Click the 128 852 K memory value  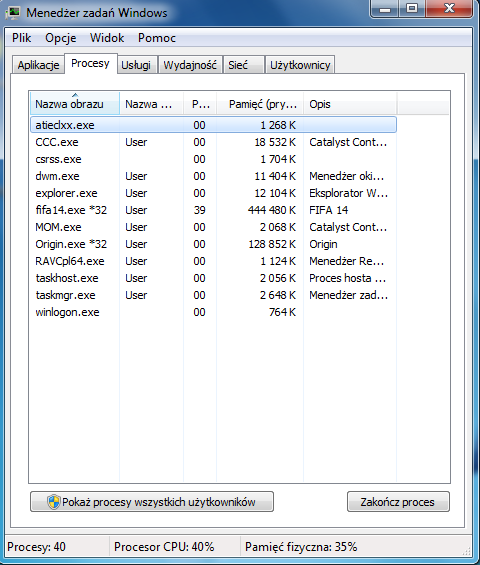click(272, 244)
